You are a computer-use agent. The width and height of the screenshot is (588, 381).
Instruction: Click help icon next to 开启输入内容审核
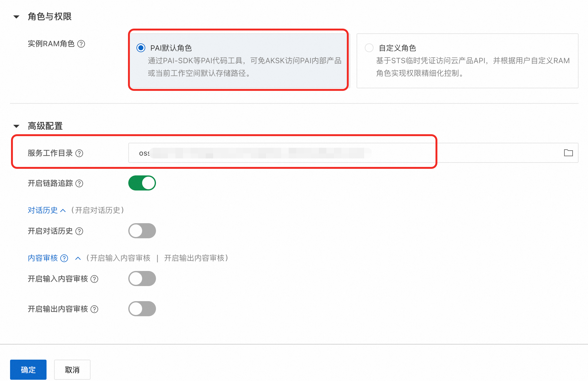[94, 279]
